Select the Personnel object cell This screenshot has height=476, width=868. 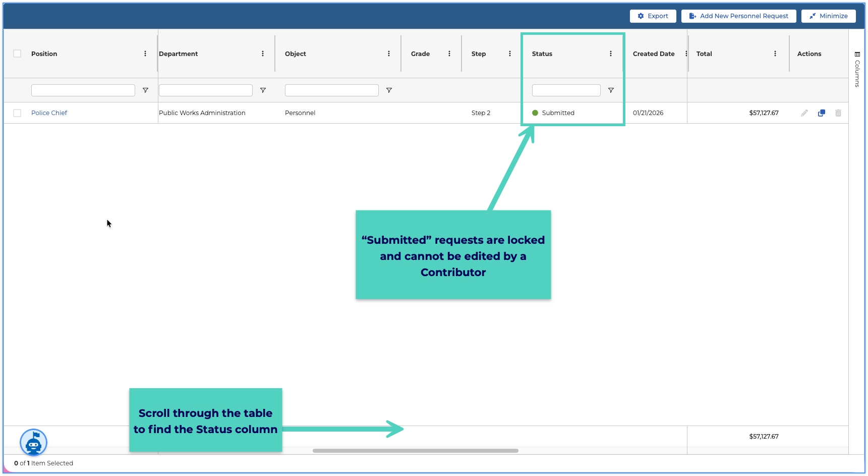pyautogui.click(x=300, y=113)
